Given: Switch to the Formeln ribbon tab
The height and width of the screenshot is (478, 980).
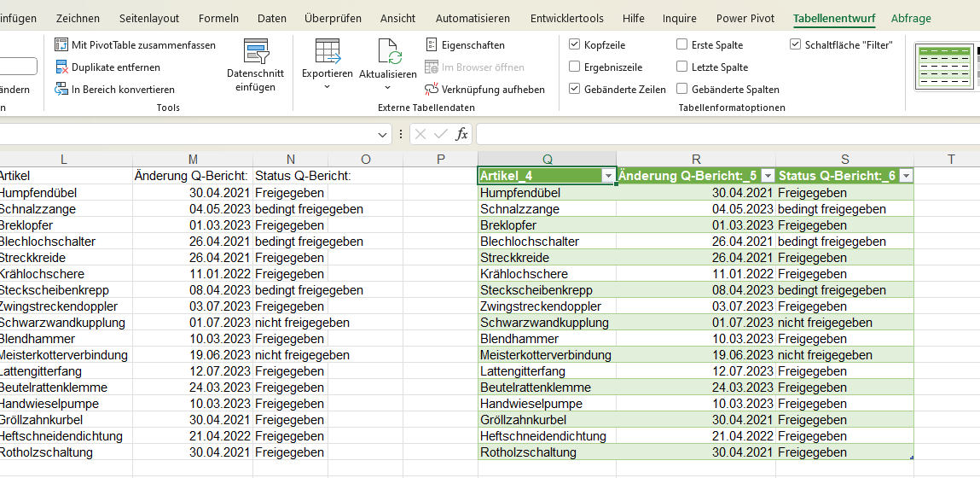Looking at the screenshot, I should pos(218,18).
